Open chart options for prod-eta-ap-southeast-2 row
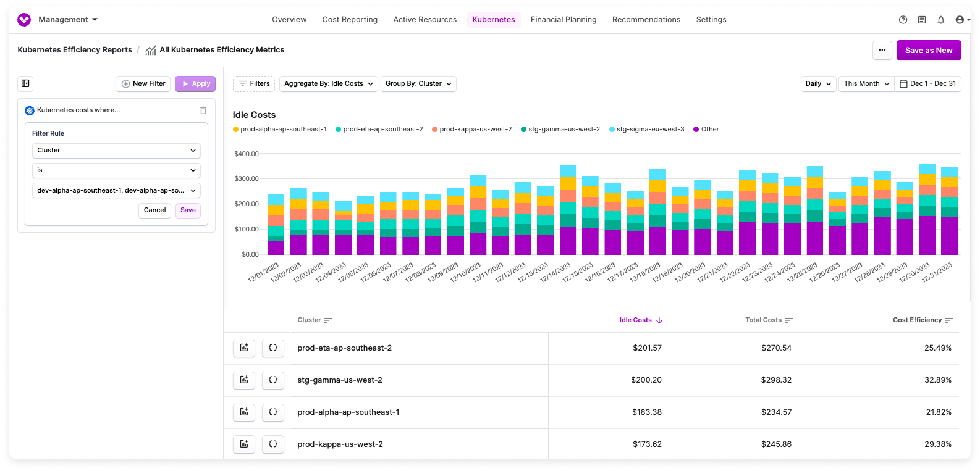This screenshot has height=471, width=980. pos(244,348)
